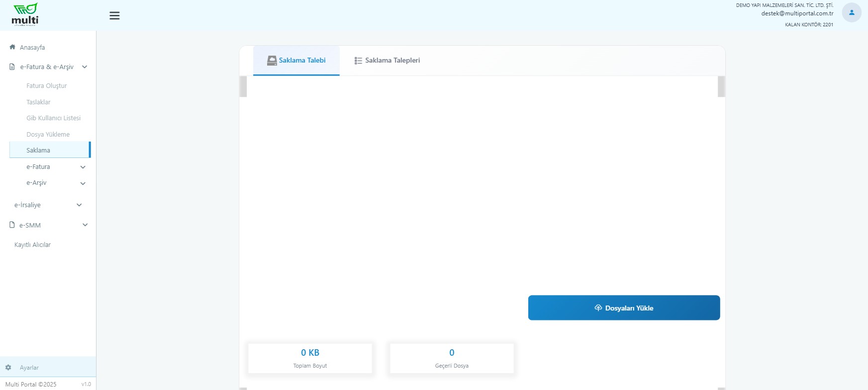Open the e-SMM menu
Viewport: 868px width, 390px height.
(30, 225)
